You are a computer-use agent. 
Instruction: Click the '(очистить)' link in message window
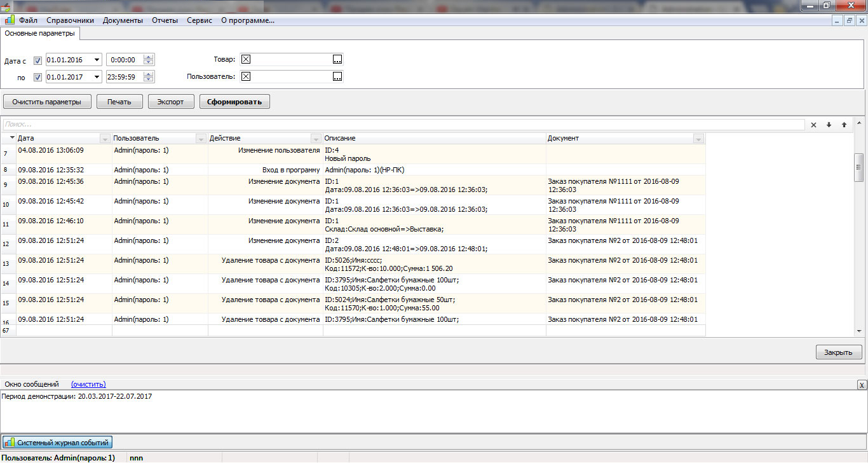point(88,384)
